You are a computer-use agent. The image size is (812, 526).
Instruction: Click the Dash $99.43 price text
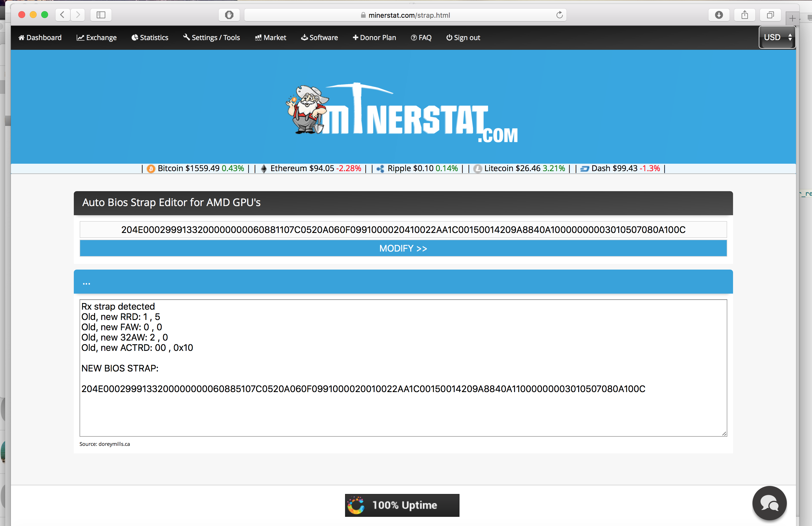pyautogui.click(x=614, y=168)
